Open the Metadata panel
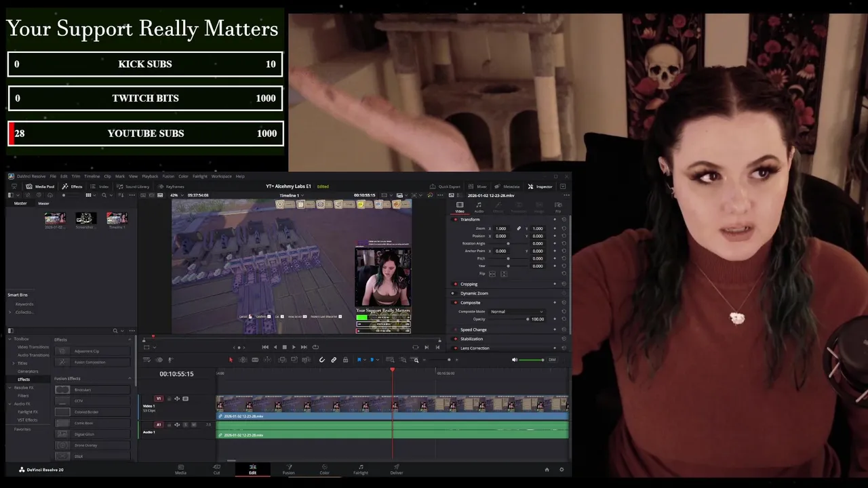868x488 pixels. point(507,186)
